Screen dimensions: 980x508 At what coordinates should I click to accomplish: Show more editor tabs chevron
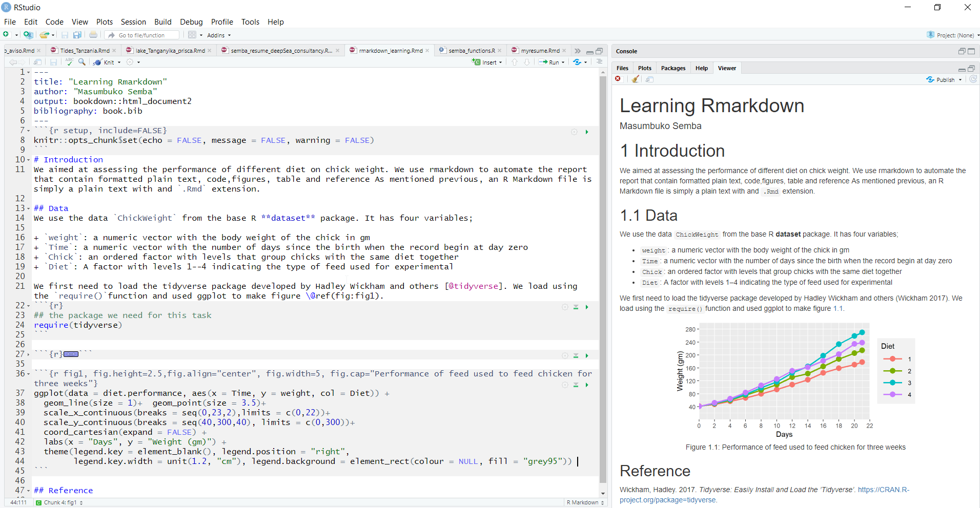pos(578,51)
